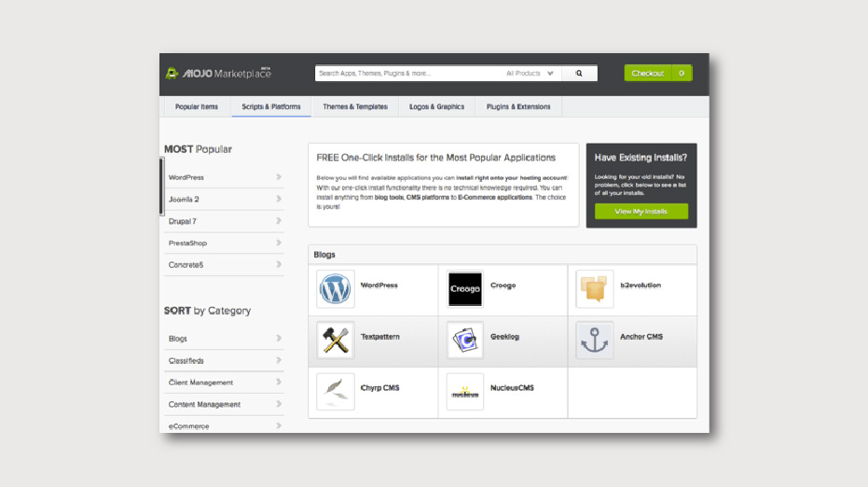Click Chyrp CMS name in Blogs grid
868x487 pixels.
point(379,388)
